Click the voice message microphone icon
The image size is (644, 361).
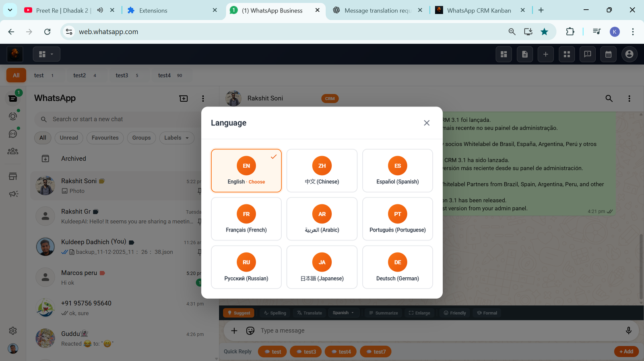point(628,330)
